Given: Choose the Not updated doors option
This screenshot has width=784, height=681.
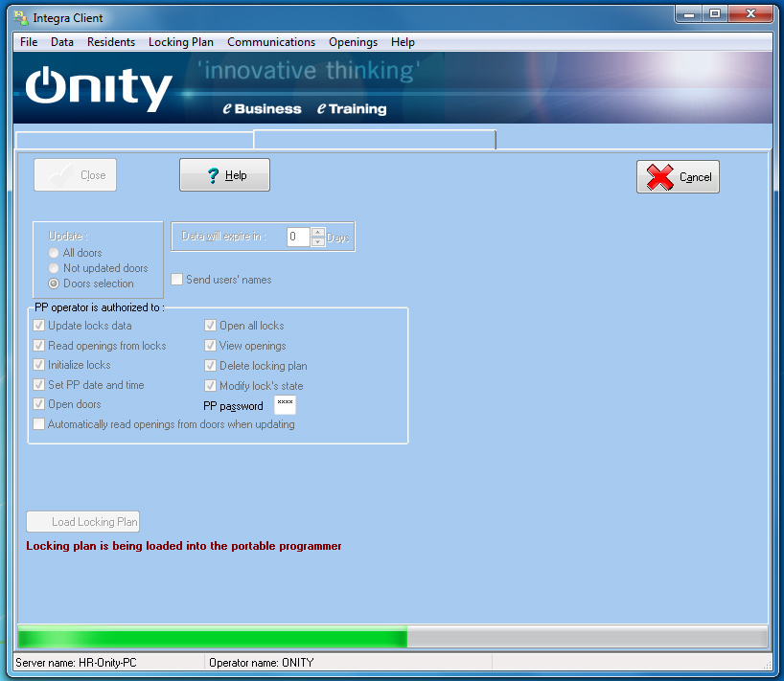Looking at the screenshot, I should point(54,268).
